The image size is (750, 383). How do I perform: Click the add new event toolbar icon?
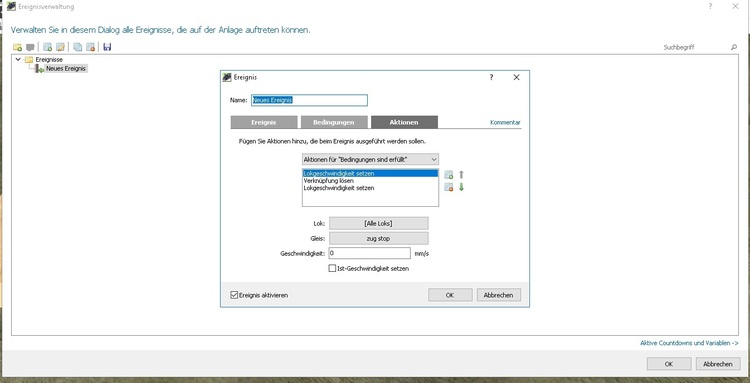(x=47, y=47)
